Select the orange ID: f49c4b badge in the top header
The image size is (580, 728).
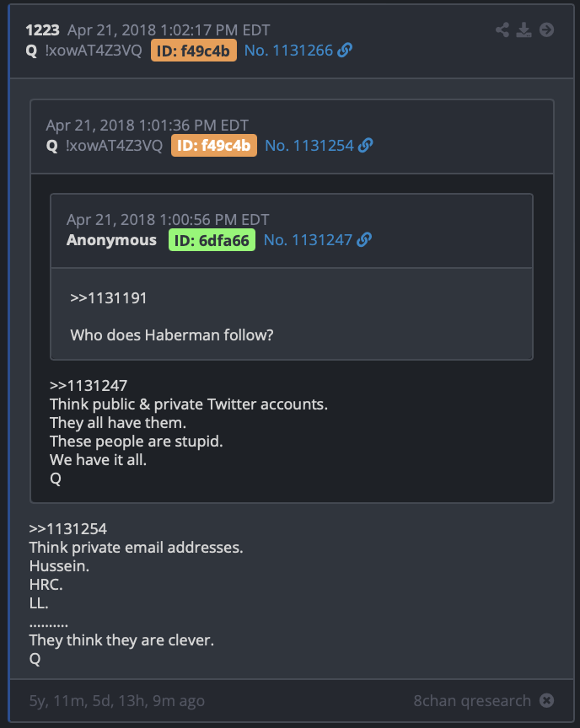pos(194,51)
